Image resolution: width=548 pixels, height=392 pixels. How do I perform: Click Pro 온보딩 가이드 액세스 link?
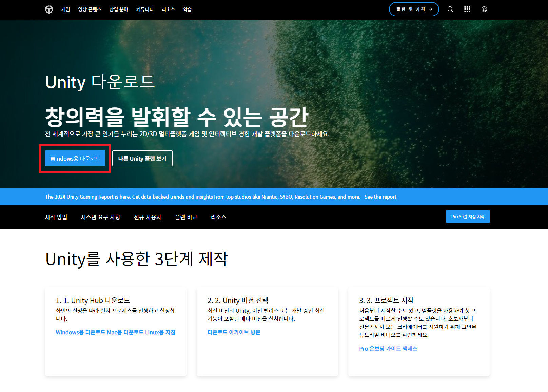point(388,349)
